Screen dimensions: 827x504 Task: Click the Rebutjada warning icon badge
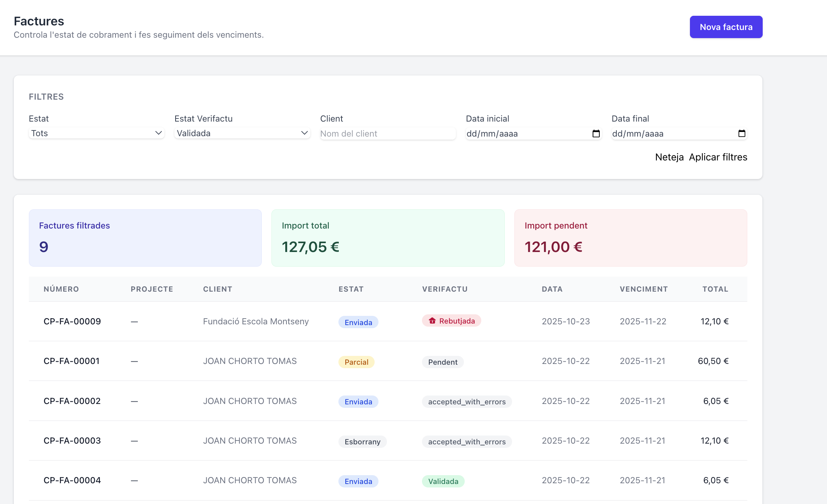click(451, 321)
